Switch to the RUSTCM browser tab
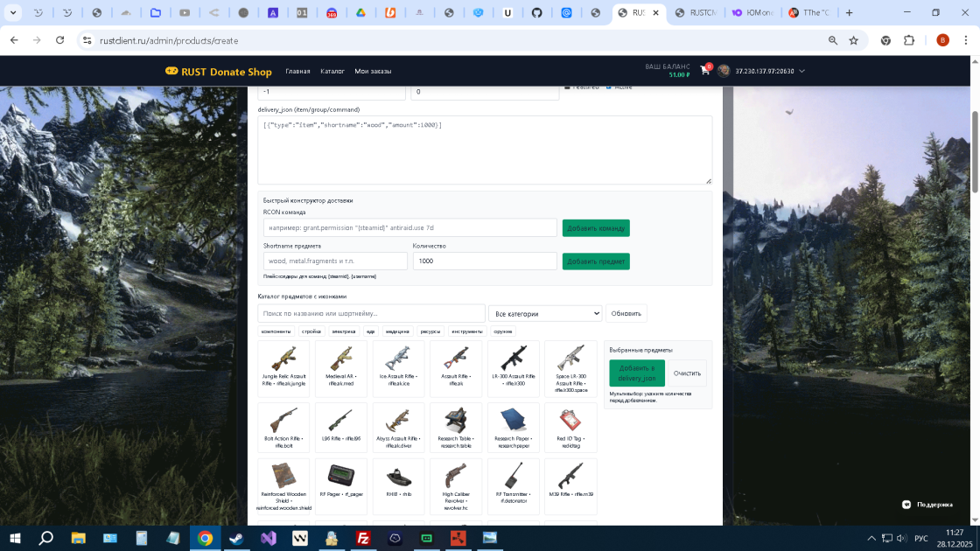Image resolution: width=980 pixels, height=551 pixels. 695,12
